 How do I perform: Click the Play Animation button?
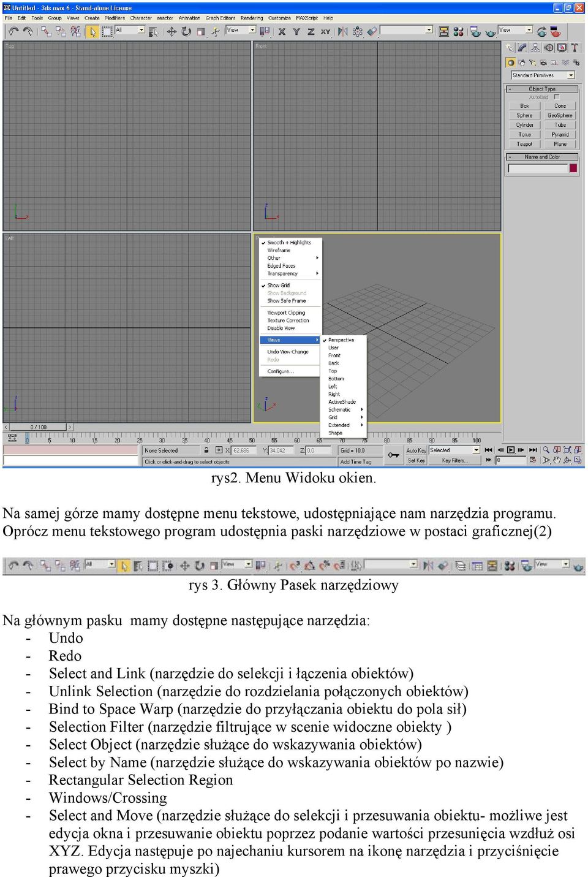coord(511,450)
